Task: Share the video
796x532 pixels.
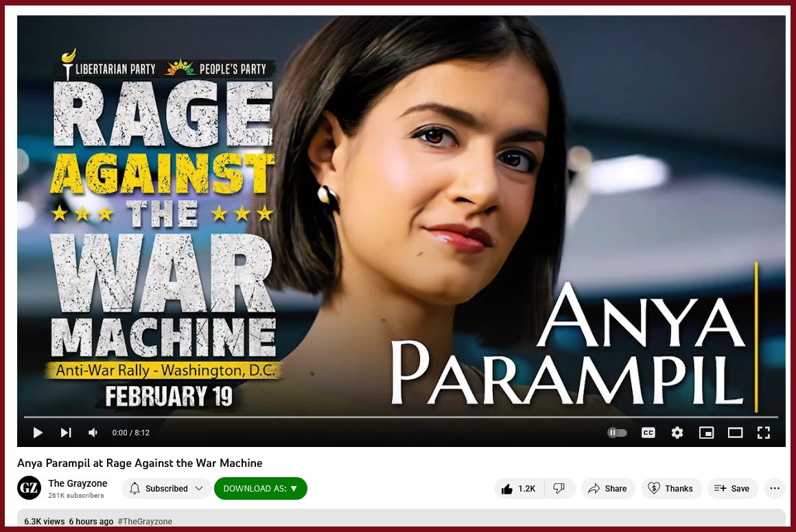Action: tap(608, 488)
